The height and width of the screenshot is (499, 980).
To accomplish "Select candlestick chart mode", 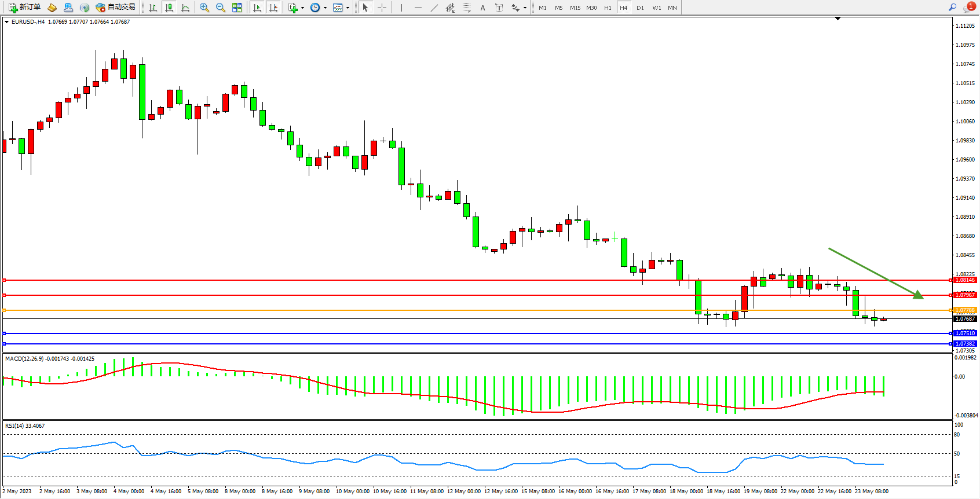I will [x=169, y=8].
